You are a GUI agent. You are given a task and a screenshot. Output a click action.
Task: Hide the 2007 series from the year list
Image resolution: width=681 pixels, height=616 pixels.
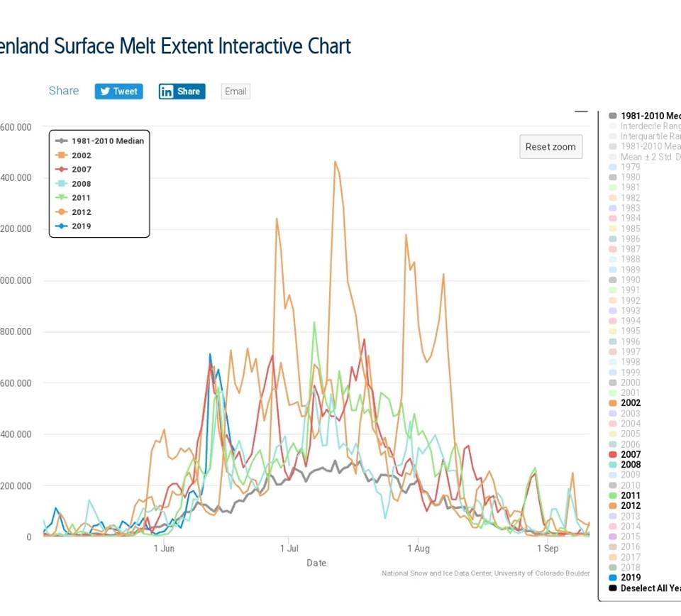tap(630, 455)
